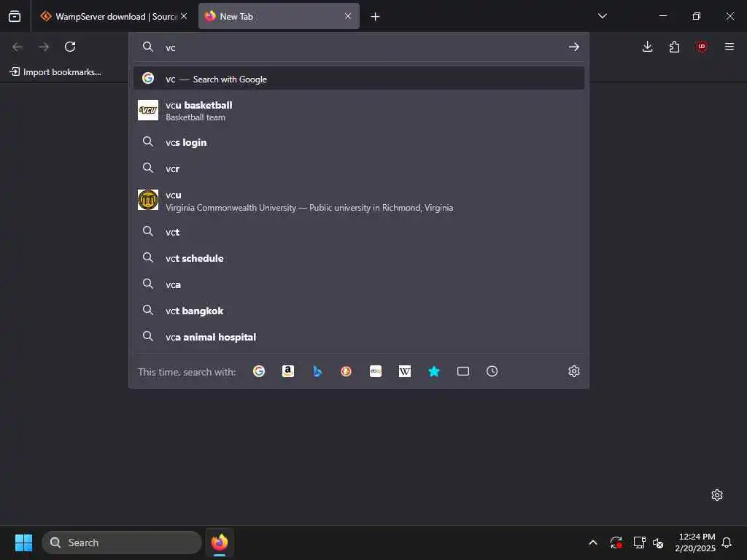Open a new tab with plus button
This screenshot has width=747, height=560.
coord(376,17)
